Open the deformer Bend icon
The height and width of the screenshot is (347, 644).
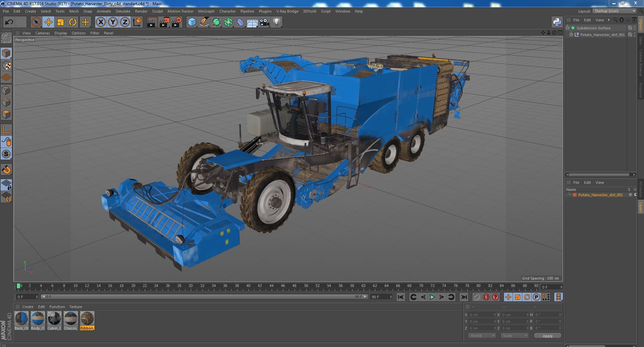[x=240, y=22]
